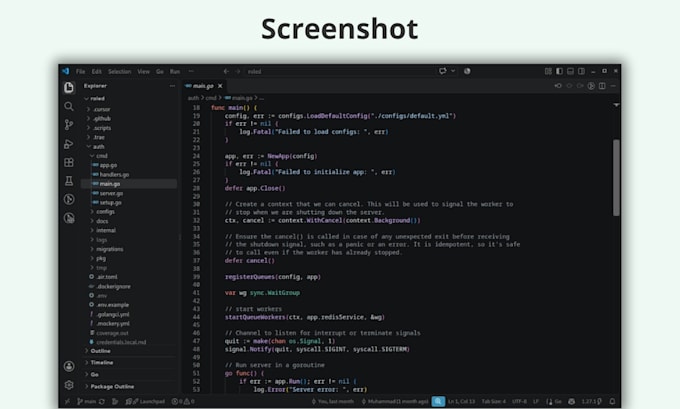Click the remote window icon in status bar

pos(67,402)
